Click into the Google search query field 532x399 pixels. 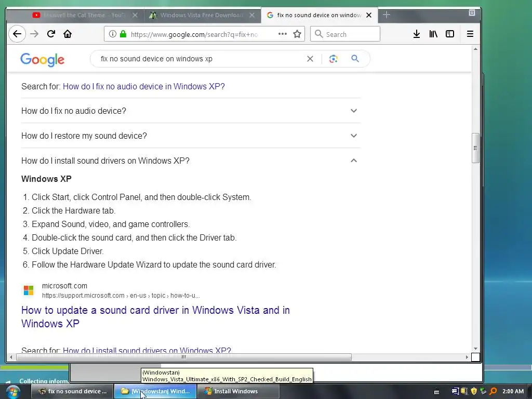coord(200,59)
